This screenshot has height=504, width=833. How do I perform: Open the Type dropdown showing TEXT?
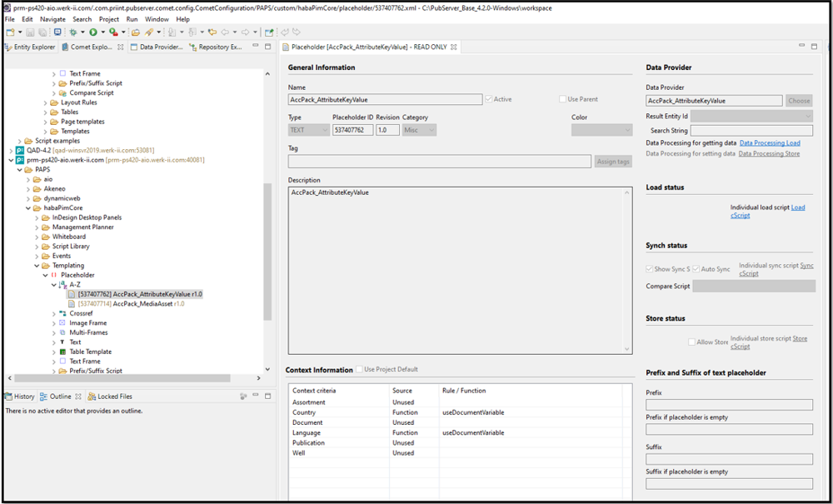(x=309, y=130)
